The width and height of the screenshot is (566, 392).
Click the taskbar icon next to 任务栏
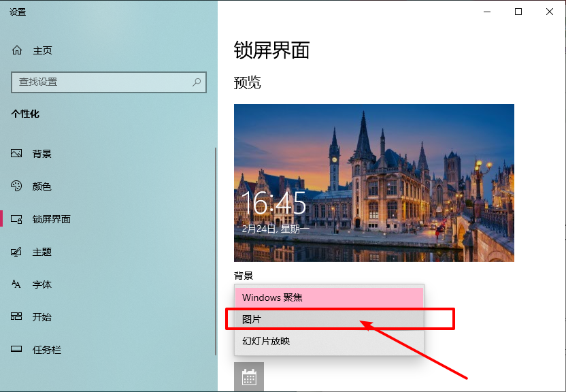pos(17,350)
